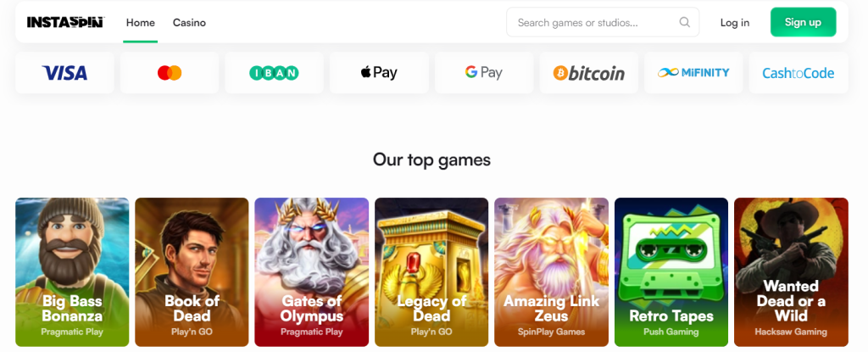Play the Retro Tapes game
This screenshot has width=868, height=352.
670,271
